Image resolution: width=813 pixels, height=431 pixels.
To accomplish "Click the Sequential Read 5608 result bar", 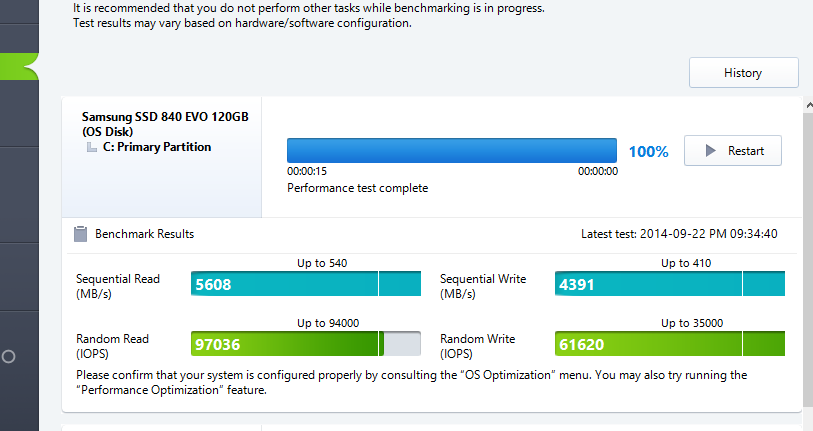I will coord(306,284).
